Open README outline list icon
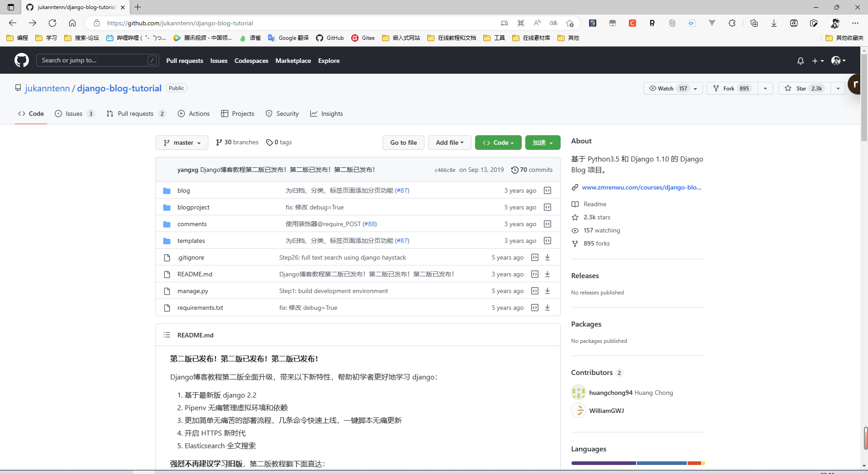Screen dimensions: 868x474 click(167, 335)
